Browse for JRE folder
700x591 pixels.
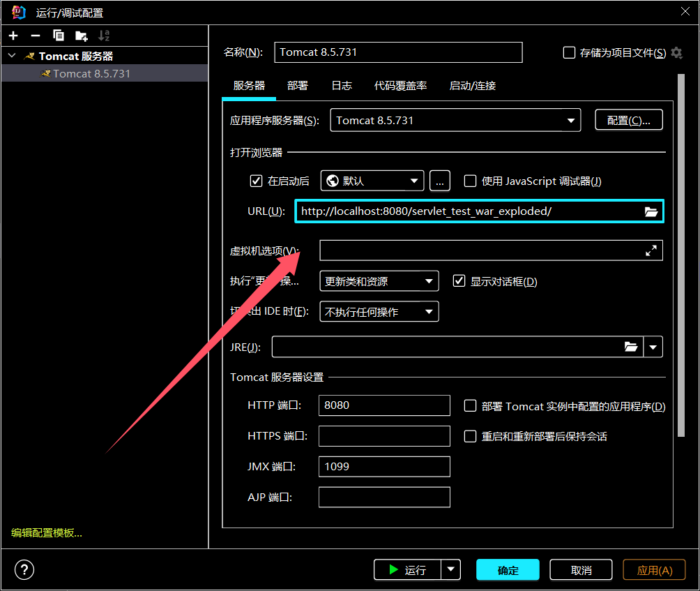coord(631,347)
